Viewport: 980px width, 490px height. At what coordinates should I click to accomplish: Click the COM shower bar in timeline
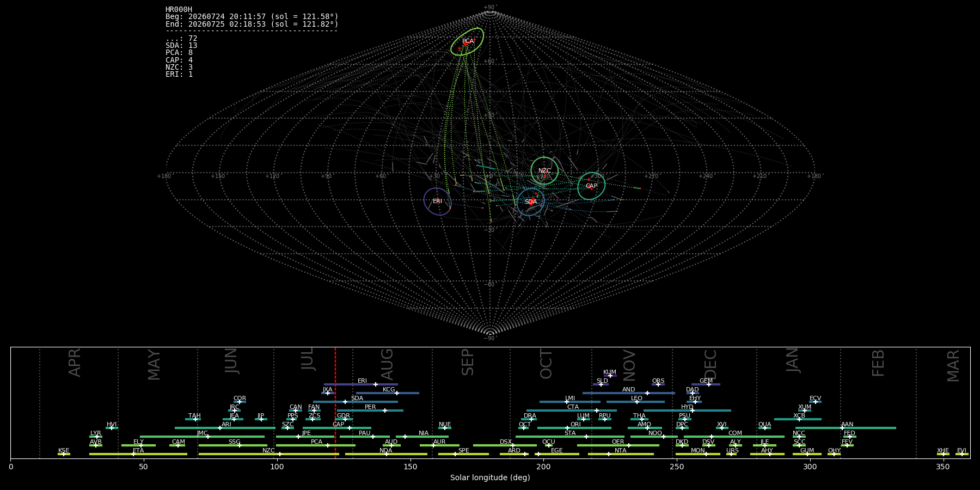point(734,437)
